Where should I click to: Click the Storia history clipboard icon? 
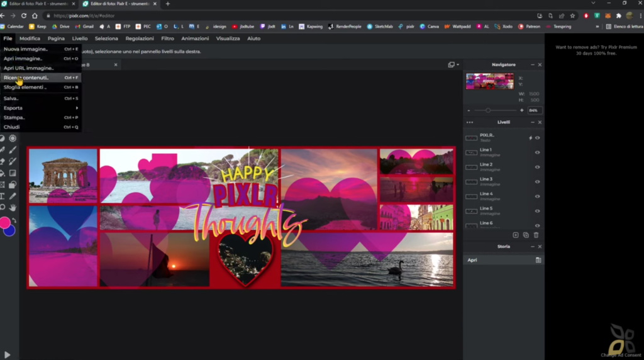point(538,260)
